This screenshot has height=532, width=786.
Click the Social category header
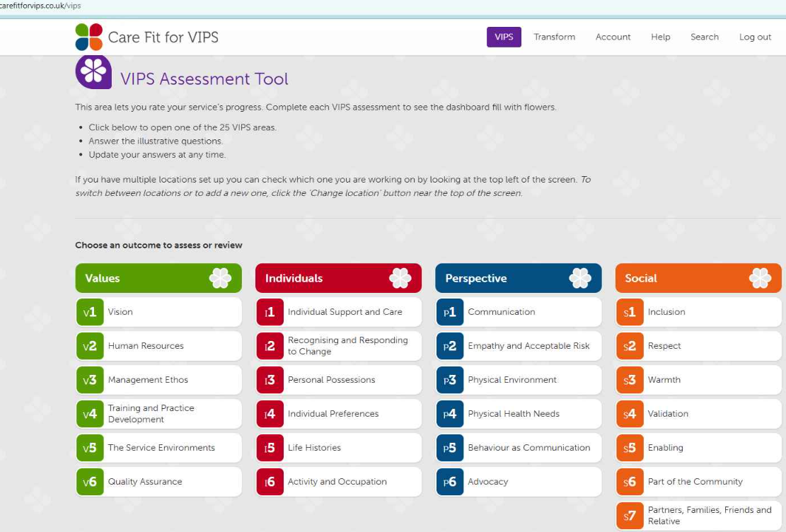click(698, 278)
